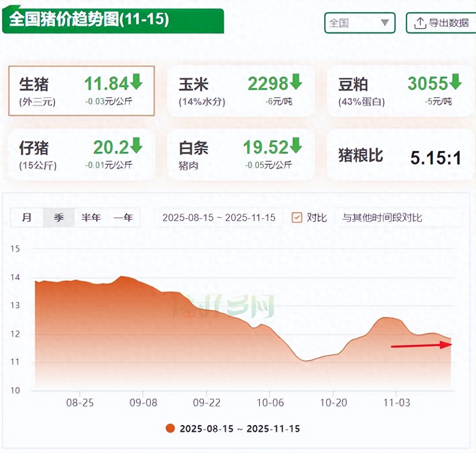Click the 10-06 marker on chart axis
The image size is (476, 453).
pos(270,403)
